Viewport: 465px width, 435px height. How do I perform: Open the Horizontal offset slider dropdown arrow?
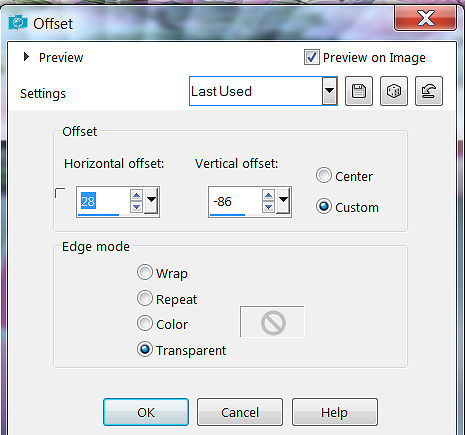[x=151, y=200]
